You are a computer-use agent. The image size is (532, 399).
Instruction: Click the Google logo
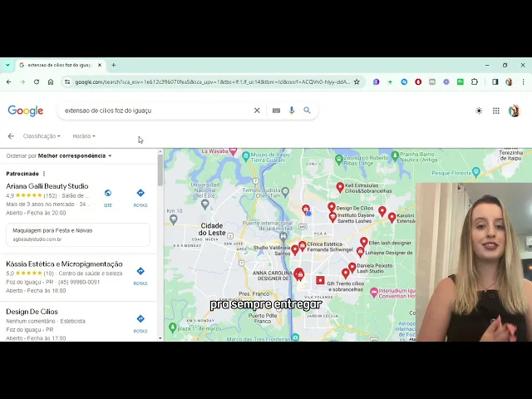click(26, 111)
